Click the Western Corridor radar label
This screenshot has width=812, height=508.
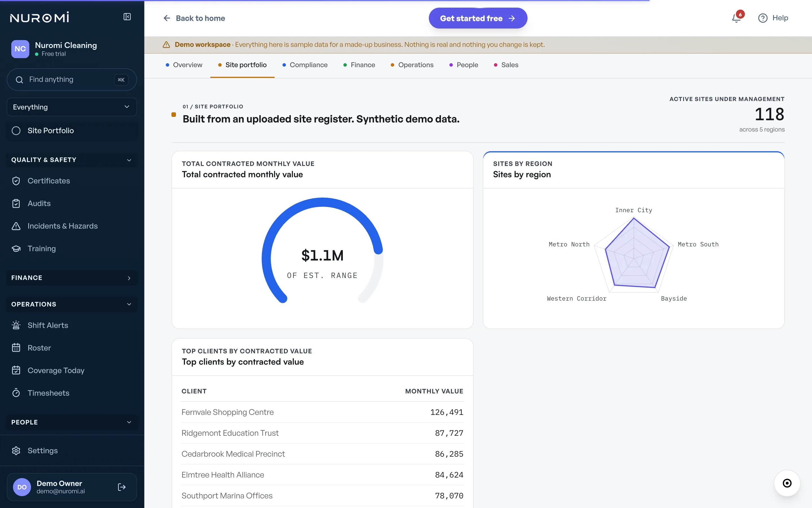tap(577, 299)
